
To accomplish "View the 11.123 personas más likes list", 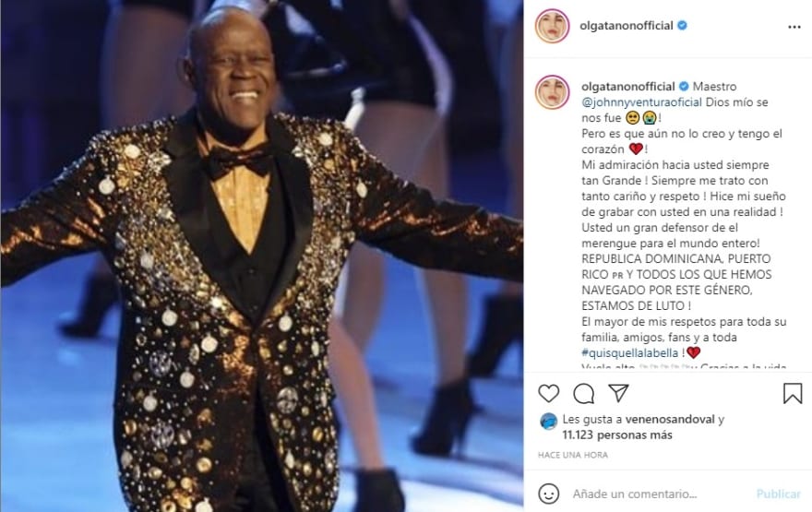I will [617, 435].
